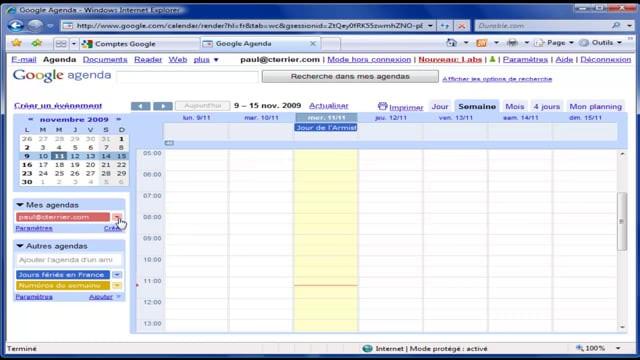
Task: Open the Quick Tabs grid icon
Action: tap(61, 43)
